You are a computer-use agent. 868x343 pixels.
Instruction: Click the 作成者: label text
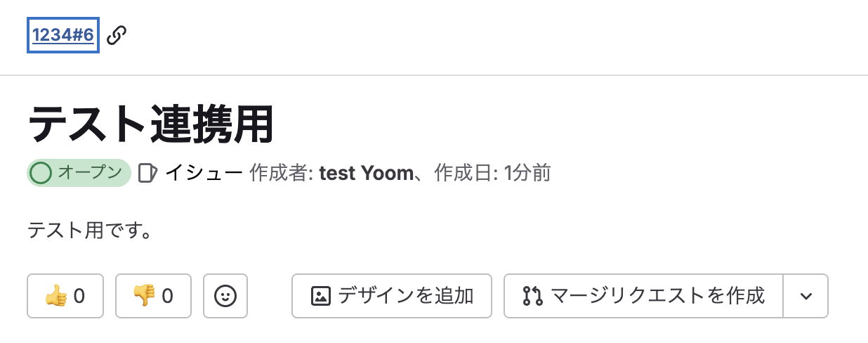tap(281, 172)
